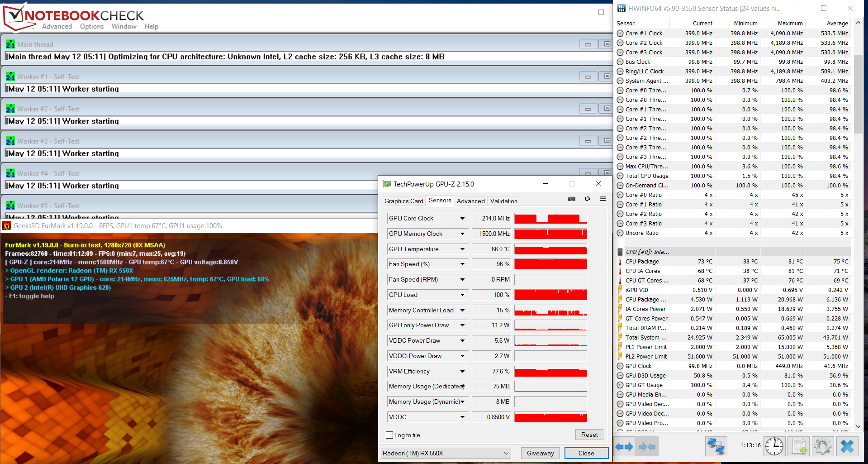Image resolution: width=868 pixels, height=464 pixels.
Task: Click the Prime95 icon on Main thread window
Action: point(10,44)
